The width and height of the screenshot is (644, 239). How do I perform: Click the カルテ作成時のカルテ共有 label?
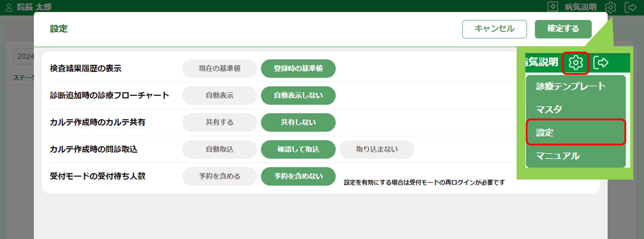point(98,122)
